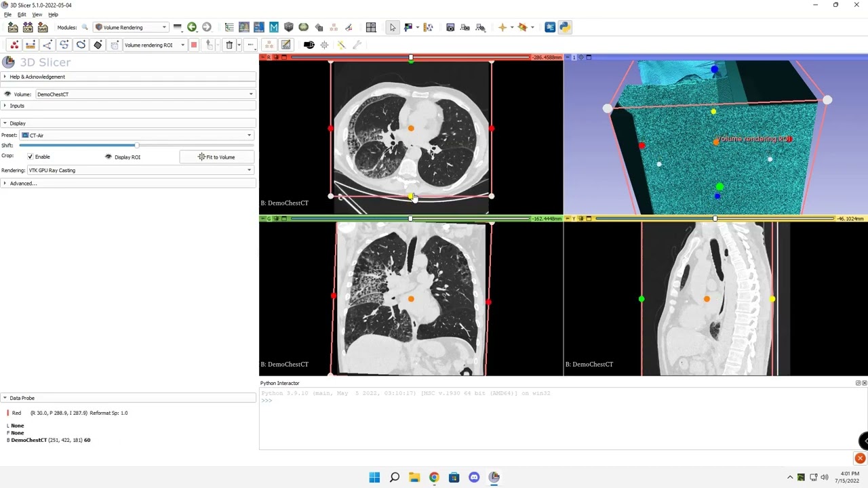Click the Red slice offset slider

tap(410, 57)
